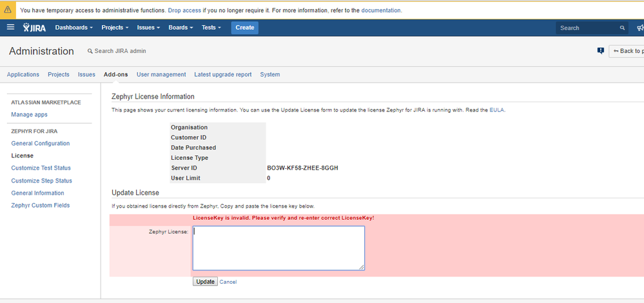Click the blue Create button
The height and width of the screenshot is (303, 644).
(x=245, y=28)
